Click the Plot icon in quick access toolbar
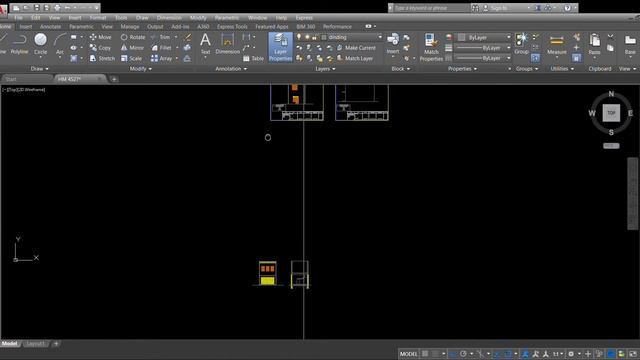Image resolution: width=640 pixels, height=360 pixels. coord(57,8)
